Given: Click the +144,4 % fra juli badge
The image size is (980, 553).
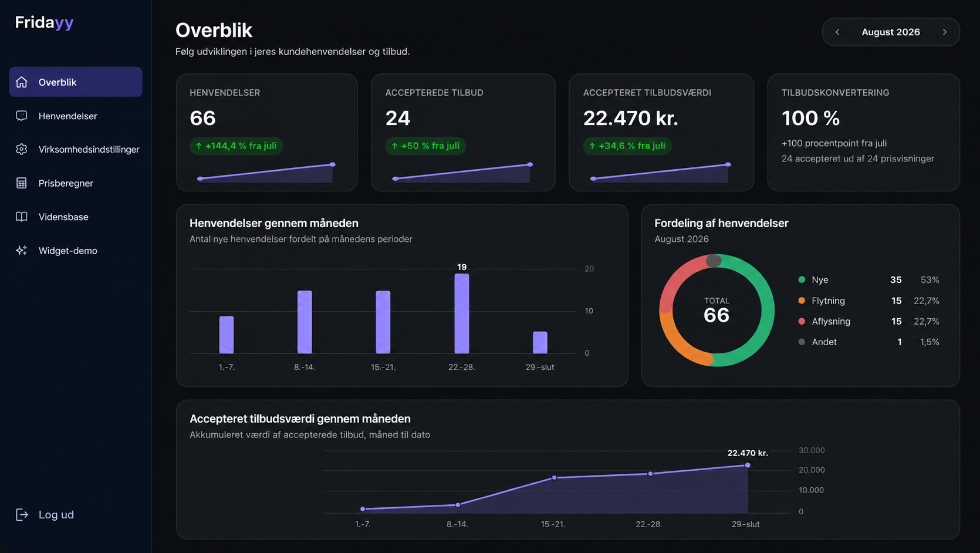Looking at the screenshot, I should [236, 146].
